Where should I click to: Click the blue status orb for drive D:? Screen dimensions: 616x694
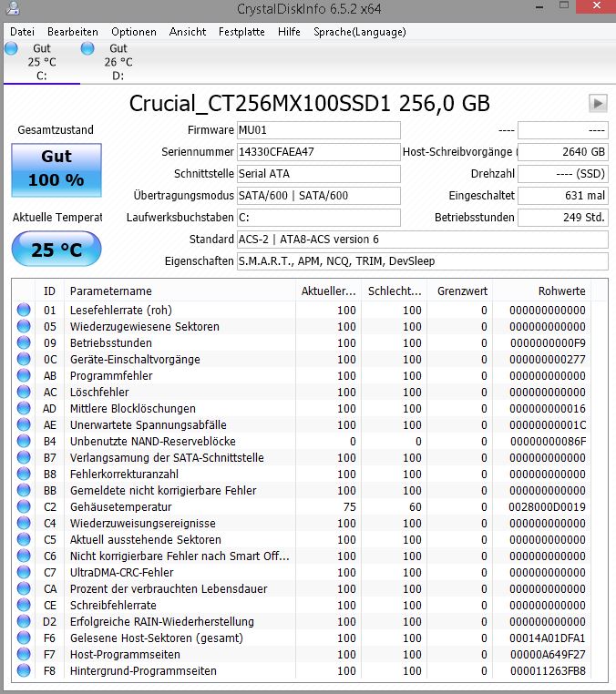[x=87, y=48]
